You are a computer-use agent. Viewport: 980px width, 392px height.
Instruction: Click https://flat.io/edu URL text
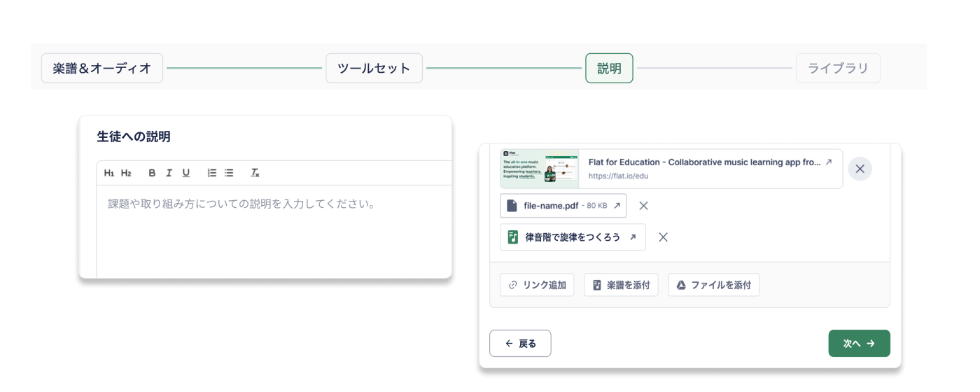[618, 176]
